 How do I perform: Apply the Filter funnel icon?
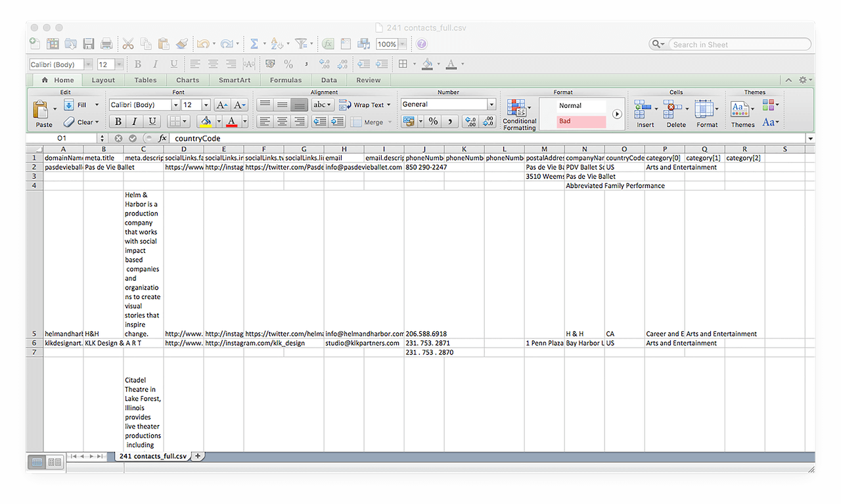(x=301, y=44)
